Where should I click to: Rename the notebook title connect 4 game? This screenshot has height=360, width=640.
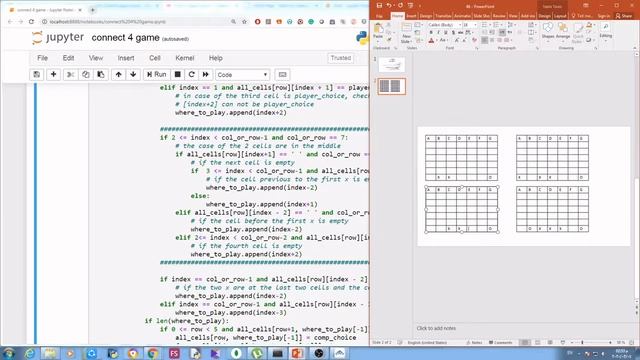pyautogui.click(x=125, y=38)
